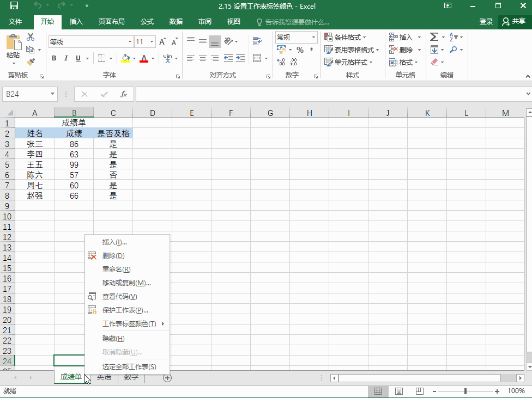Viewport: 532px width, 398px height.
Task: Click the Paste clipboard icon
Action: 14,42
